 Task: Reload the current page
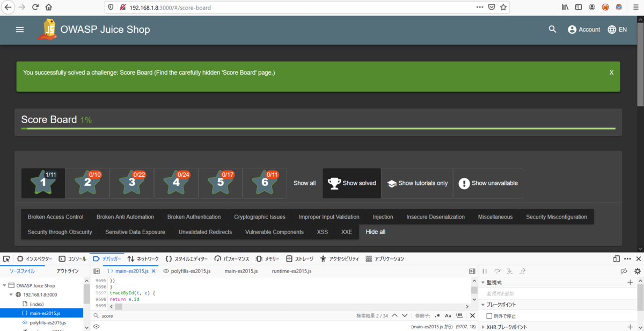[35, 8]
